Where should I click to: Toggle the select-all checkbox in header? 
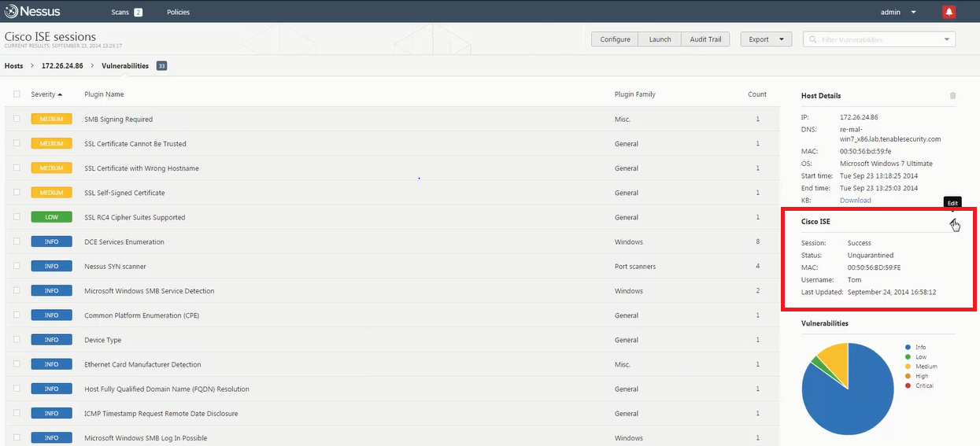[x=17, y=94]
